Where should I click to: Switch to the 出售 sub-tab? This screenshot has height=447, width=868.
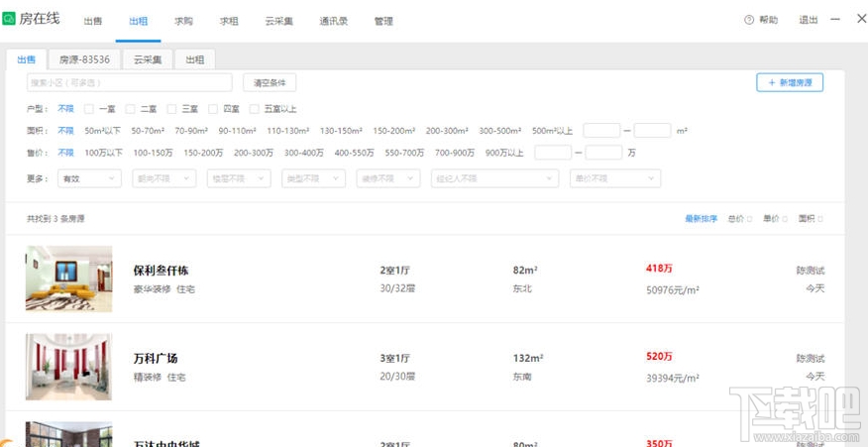pos(26,59)
